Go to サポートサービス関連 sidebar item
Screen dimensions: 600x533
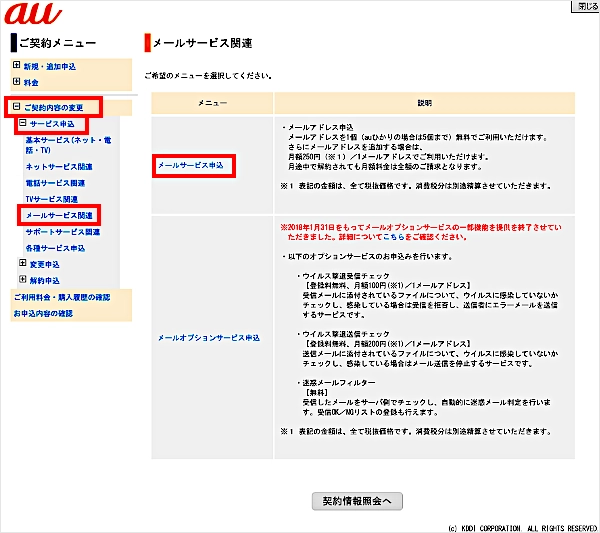pyautogui.click(x=63, y=232)
